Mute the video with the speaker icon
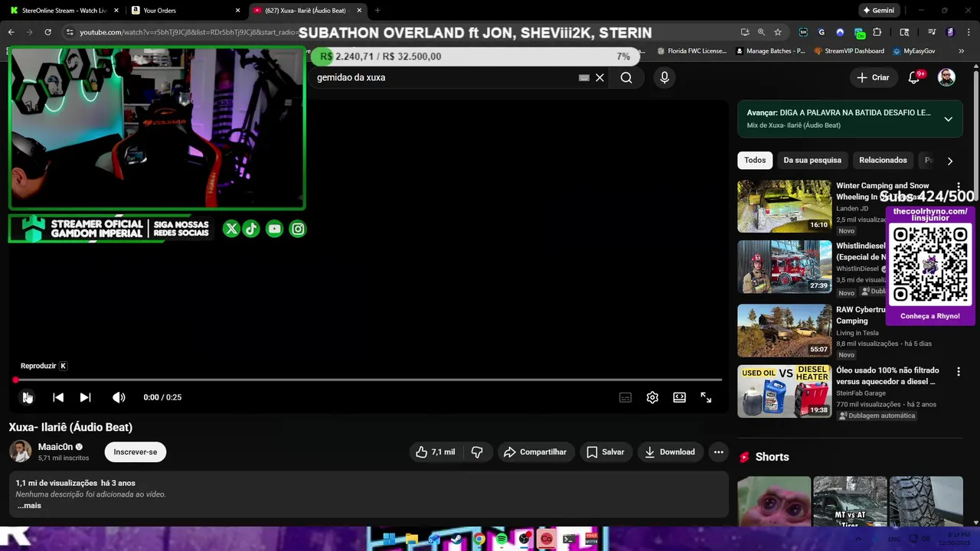980x551 pixels. (x=119, y=397)
